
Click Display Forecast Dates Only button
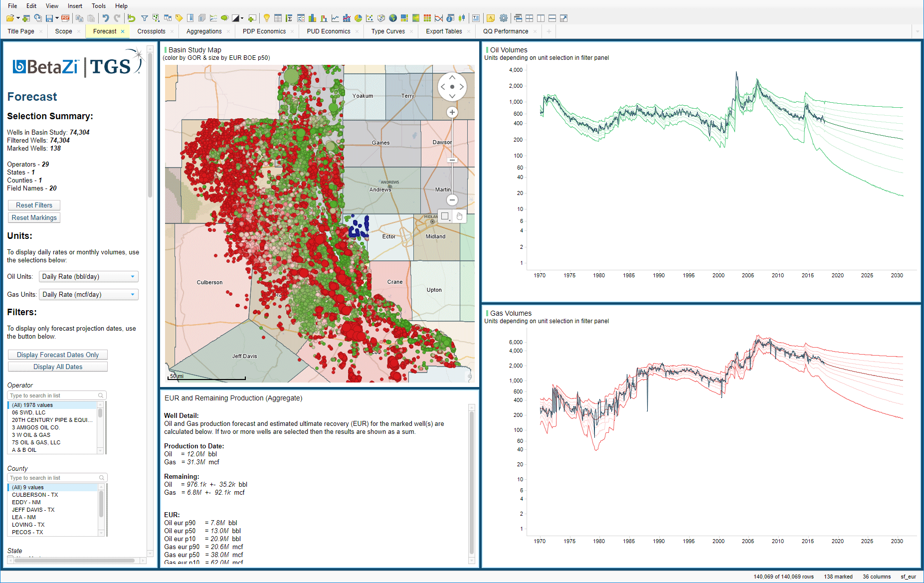point(58,355)
